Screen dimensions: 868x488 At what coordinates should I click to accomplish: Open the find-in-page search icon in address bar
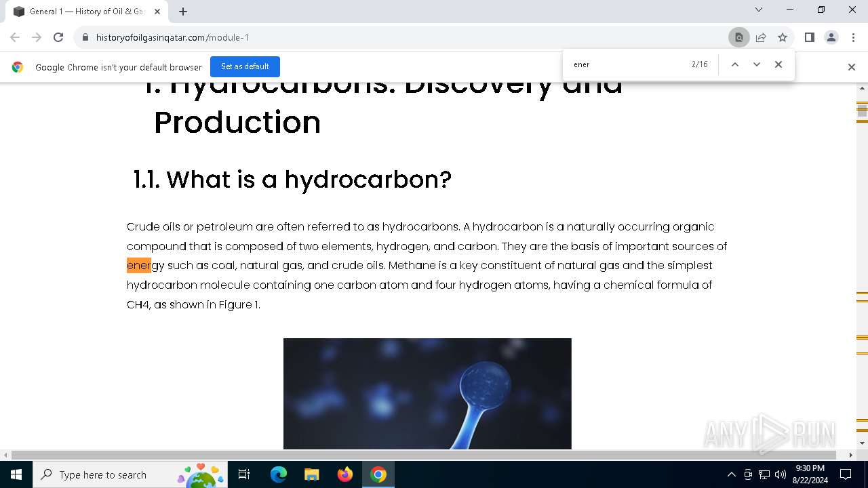tap(739, 37)
